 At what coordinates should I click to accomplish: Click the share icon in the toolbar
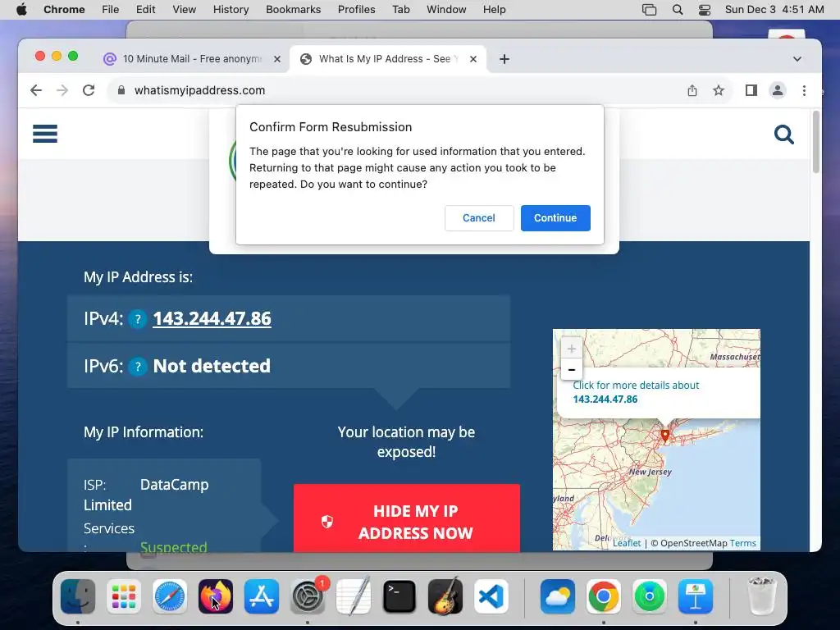(x=692, y=90)
